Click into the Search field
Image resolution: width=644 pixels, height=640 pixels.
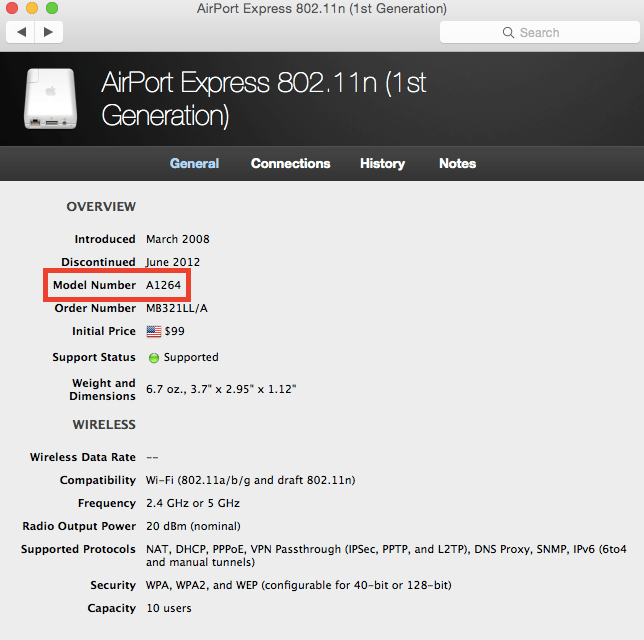(539, 32)
